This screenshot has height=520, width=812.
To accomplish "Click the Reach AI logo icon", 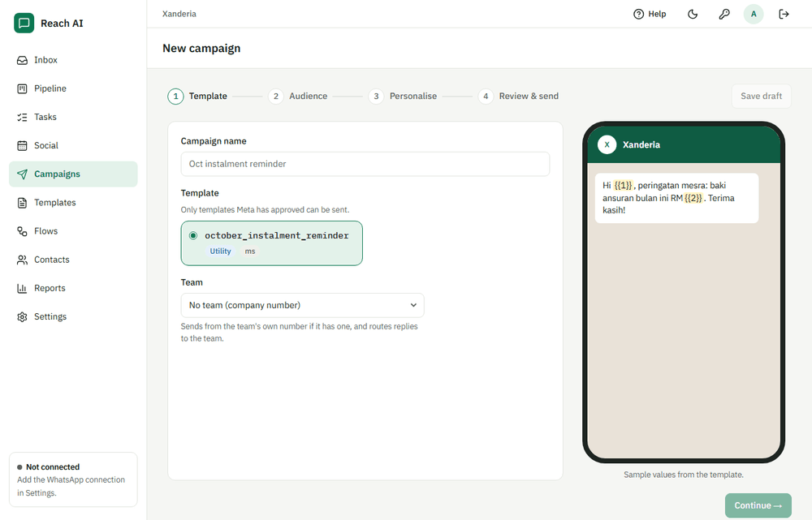I will click(x=24, y=24).
